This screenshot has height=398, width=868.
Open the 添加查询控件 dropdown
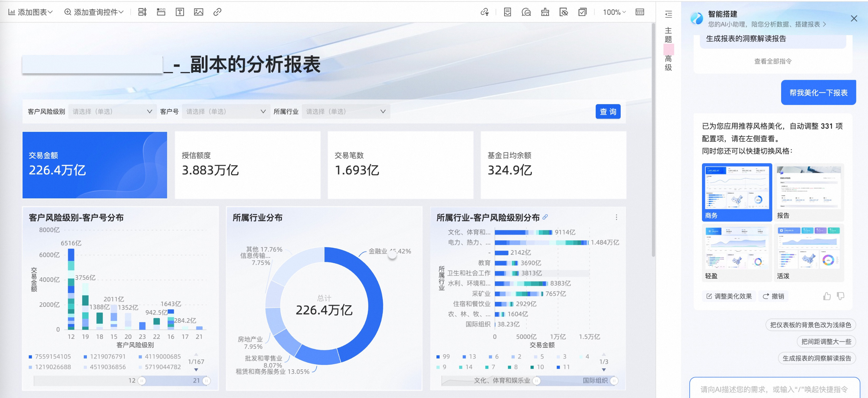click(94, 12)
